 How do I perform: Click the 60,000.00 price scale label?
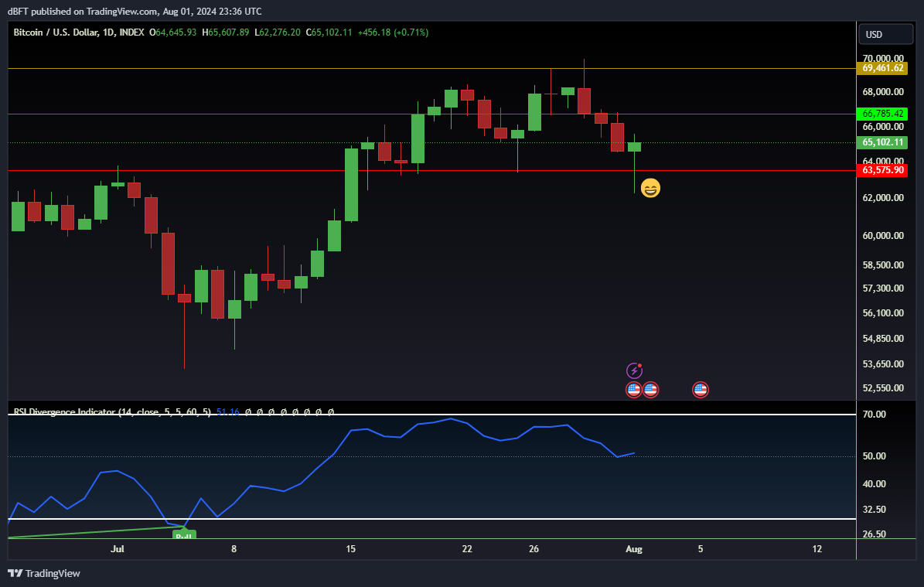(x=883, y=236)
